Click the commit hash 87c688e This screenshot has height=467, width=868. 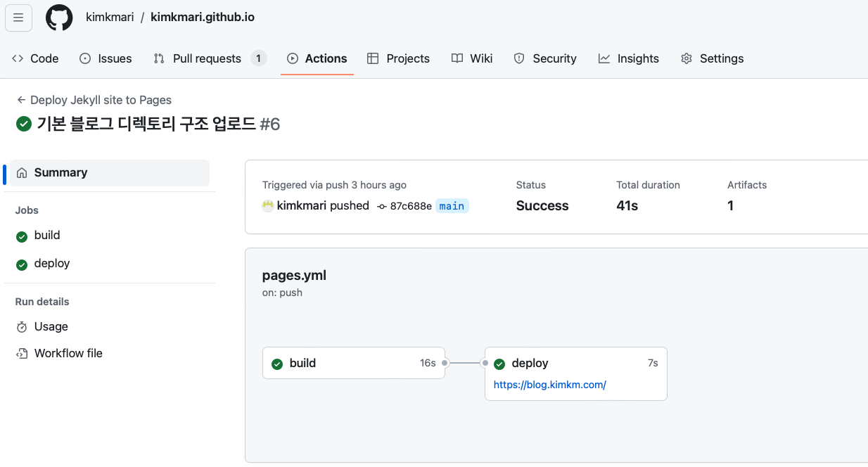[x=410, y=206]
